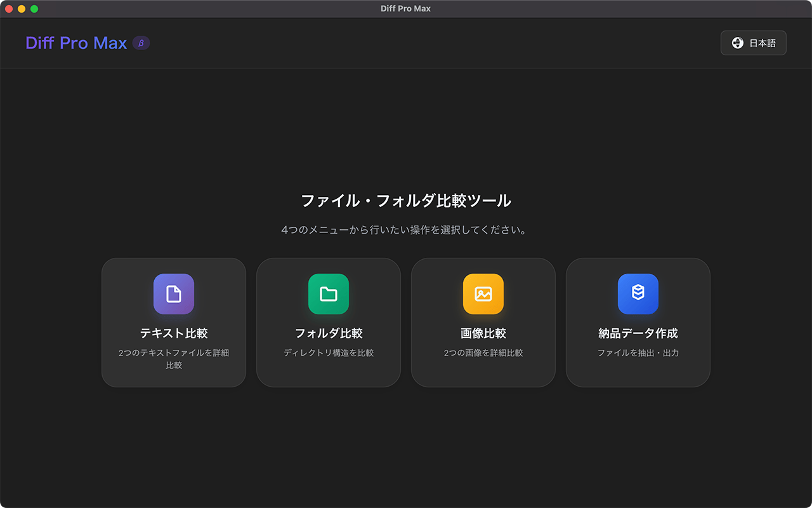Click the instruction text about selecting from 4 menus
The image size is (812, 508).
click(x=405, y=230)
